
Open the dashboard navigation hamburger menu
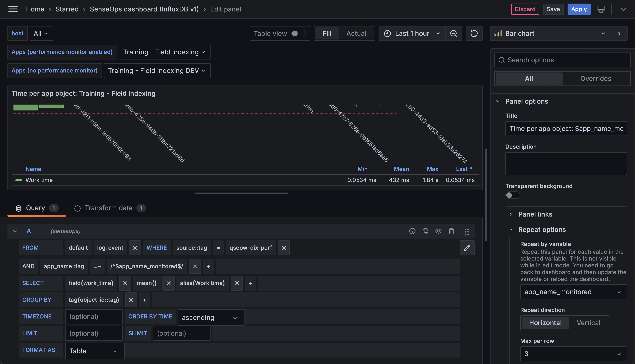click(13, 9)
